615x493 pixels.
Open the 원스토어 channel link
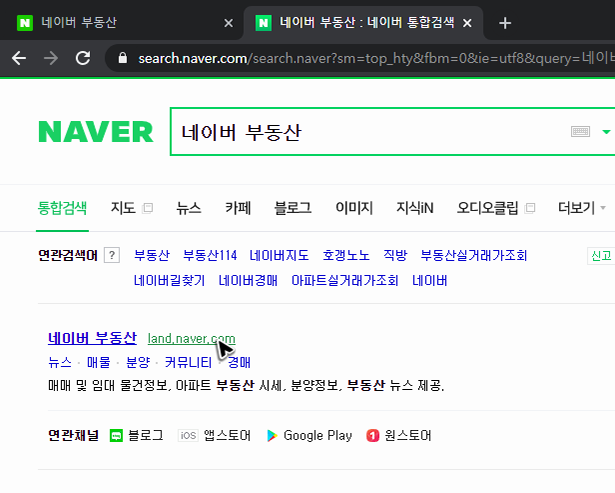point(398,435)
